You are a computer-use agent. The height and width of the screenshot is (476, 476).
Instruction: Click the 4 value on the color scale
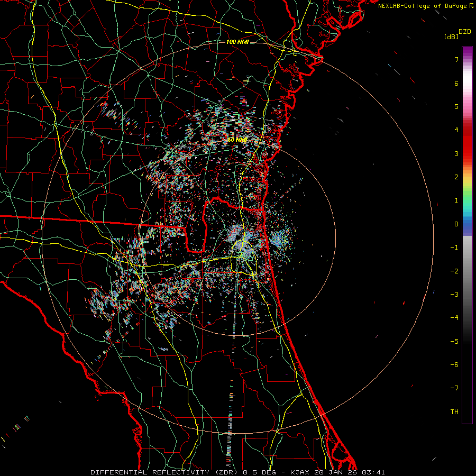pos(456,130)
